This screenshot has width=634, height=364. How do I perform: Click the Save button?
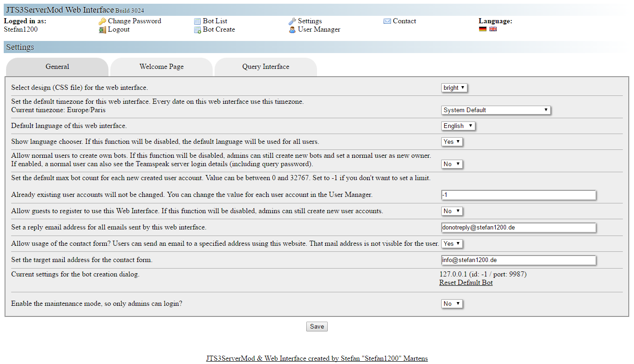pos(317,326)
